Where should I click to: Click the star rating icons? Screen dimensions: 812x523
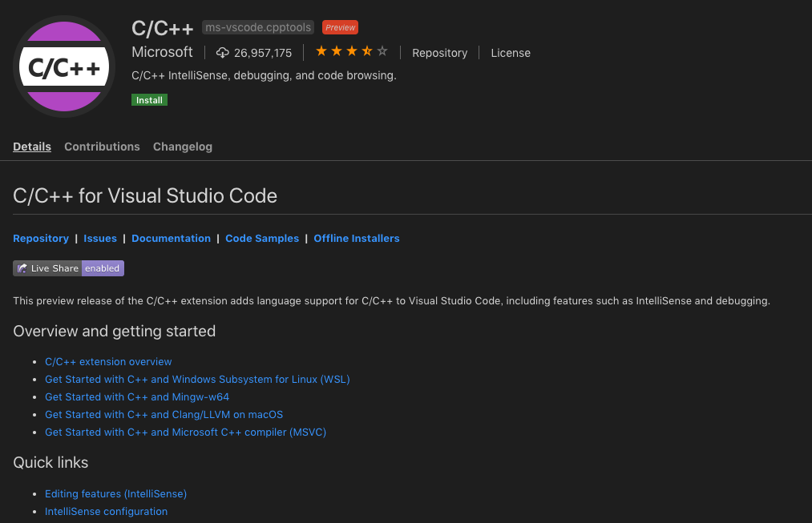[352, 51]
